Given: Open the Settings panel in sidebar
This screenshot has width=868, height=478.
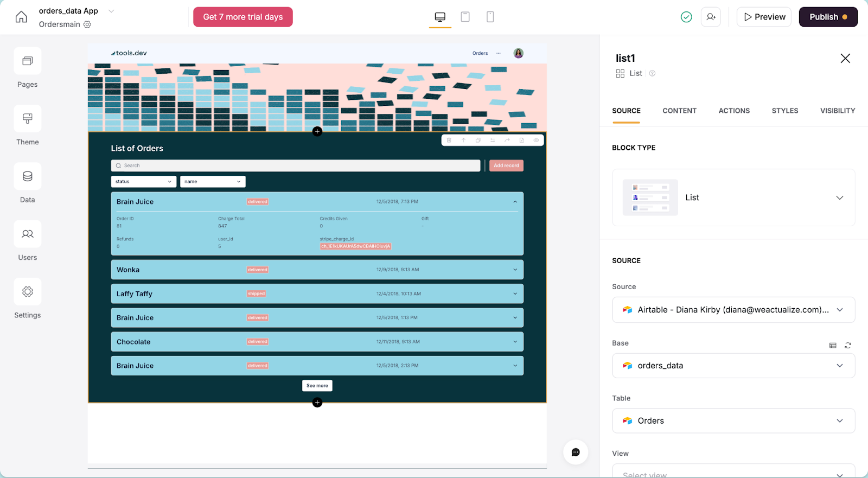Looking at the screenshot, I should [28, 299].
